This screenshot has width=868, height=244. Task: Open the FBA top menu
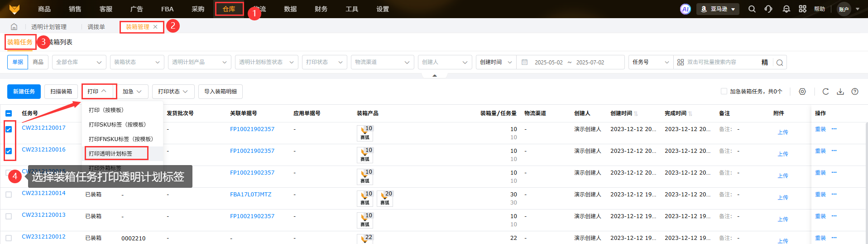[167, 9]
